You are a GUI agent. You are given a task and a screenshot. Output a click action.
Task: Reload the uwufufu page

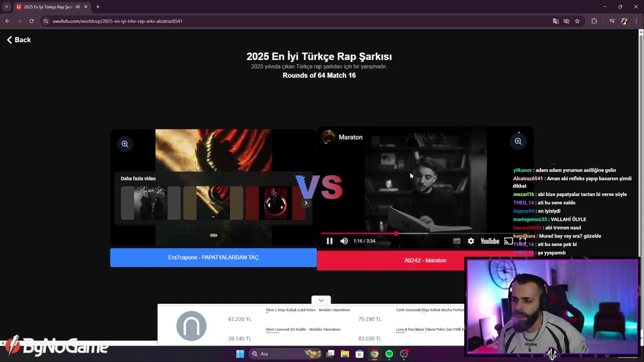[31, 21]
